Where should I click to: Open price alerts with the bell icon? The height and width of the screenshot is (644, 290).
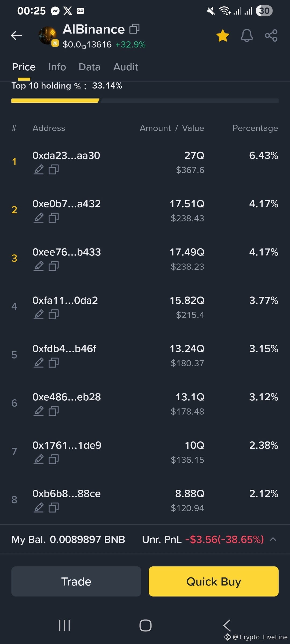247,35
